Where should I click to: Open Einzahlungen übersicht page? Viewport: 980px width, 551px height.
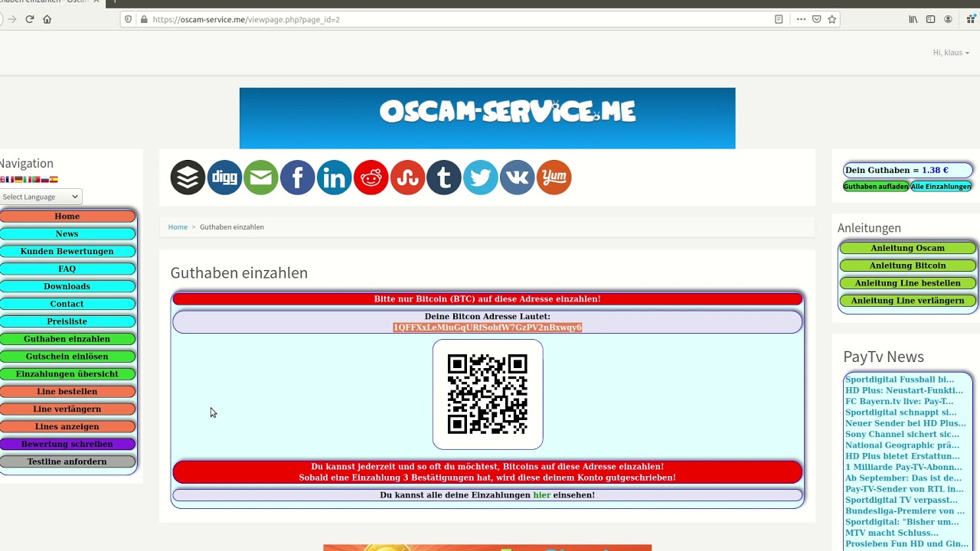tap(67, 374)
